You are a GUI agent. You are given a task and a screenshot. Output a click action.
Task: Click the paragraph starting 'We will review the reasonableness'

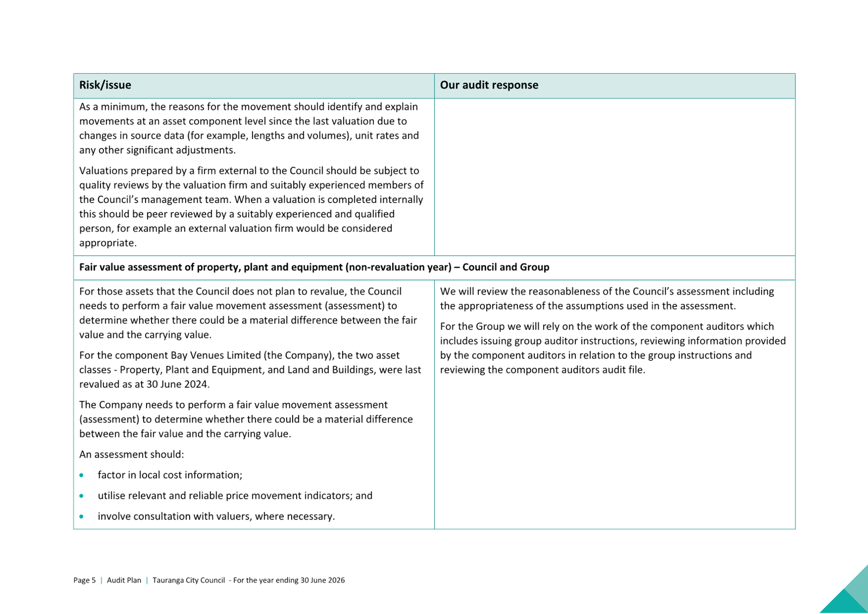[x=607, y=299]
